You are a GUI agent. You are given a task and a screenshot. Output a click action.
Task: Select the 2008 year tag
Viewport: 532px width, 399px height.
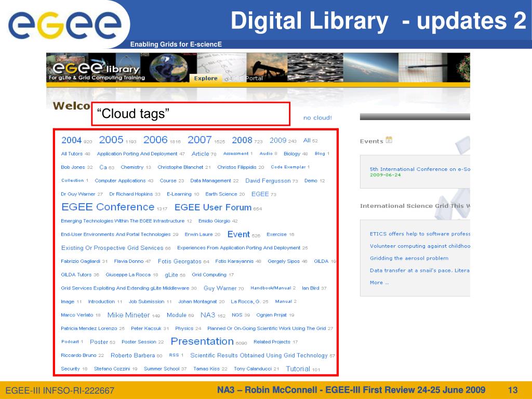tap(242, 140)
